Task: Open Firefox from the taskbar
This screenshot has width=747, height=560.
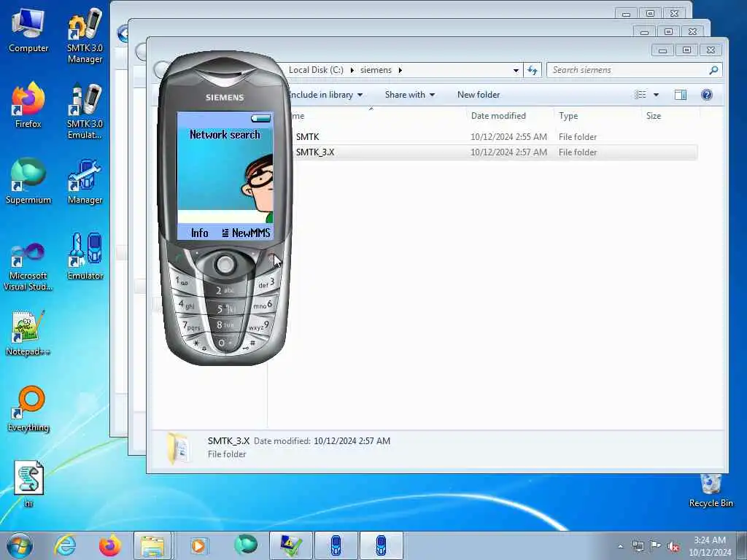Action: pos(109,545)
